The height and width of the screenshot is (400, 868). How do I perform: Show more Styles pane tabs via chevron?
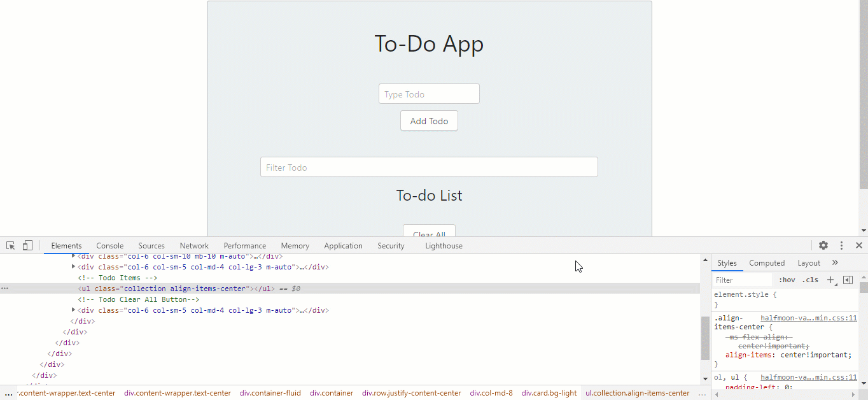(x=835, y=263)
